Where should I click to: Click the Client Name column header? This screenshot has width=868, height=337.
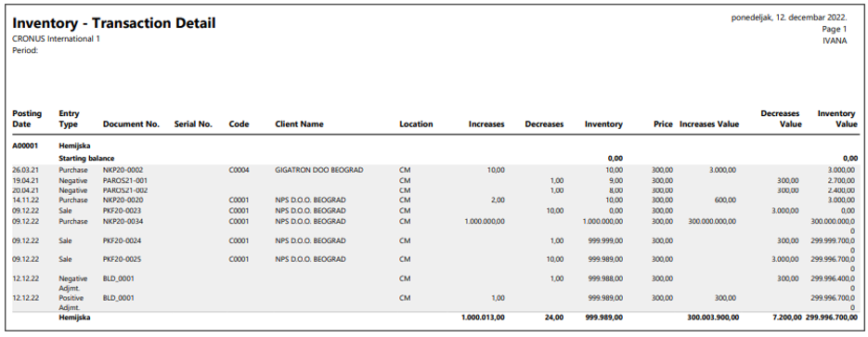[300, 124]
